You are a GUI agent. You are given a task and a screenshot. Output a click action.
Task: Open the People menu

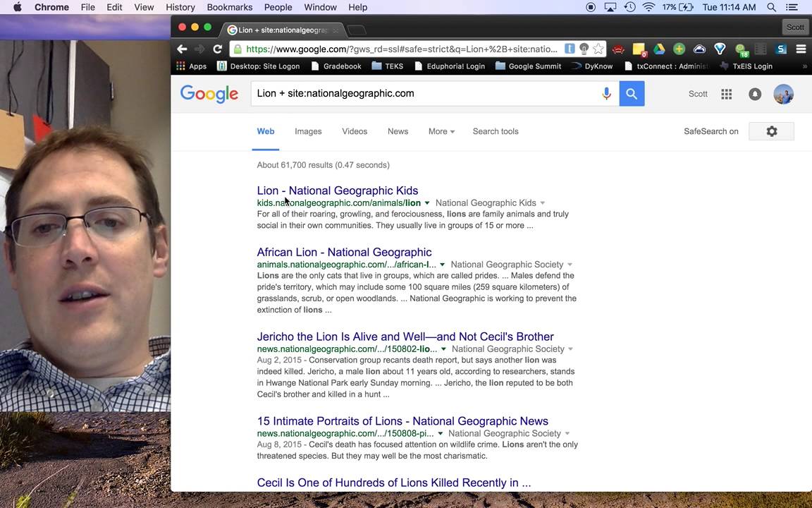[x=278, y=7]
